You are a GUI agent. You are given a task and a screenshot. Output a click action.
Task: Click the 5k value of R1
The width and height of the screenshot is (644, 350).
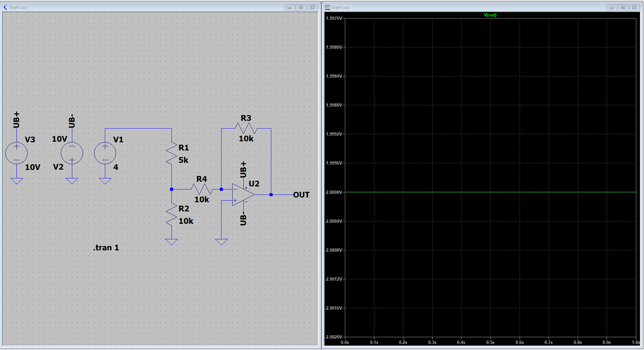coord(184,160)
